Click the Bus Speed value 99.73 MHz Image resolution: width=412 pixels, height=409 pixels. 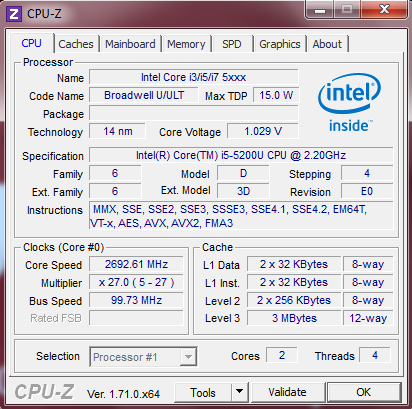point(136,300)
